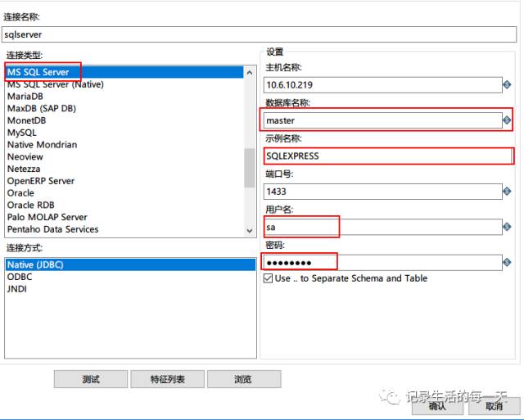Viewport: 524px width, 420px height.
Task: Select Neoview in connection type list
Action: tap(124, 156)
